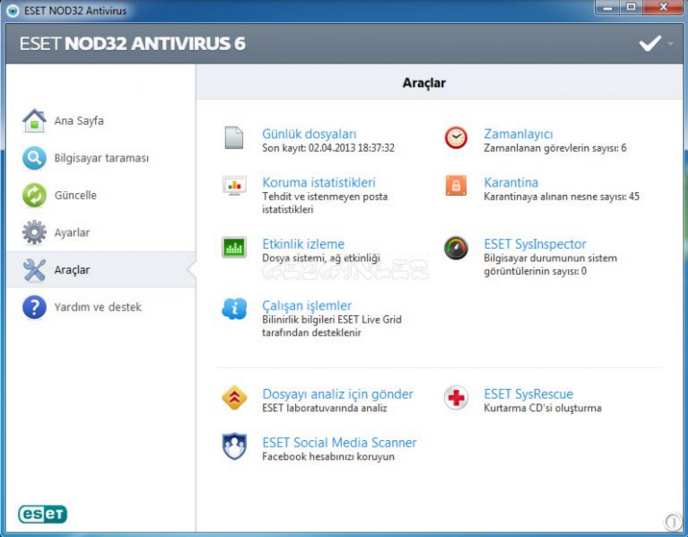Select Güncelle from the sidebar
Viewport: 688px width, 537px height.
[75, 195]
